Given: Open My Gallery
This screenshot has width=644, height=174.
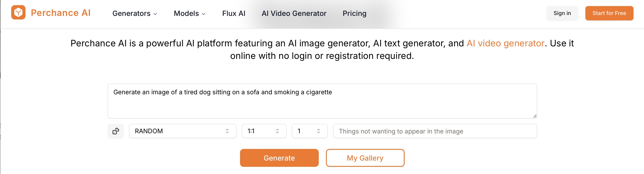Looking at the screenshot, I should click(365, 158).
